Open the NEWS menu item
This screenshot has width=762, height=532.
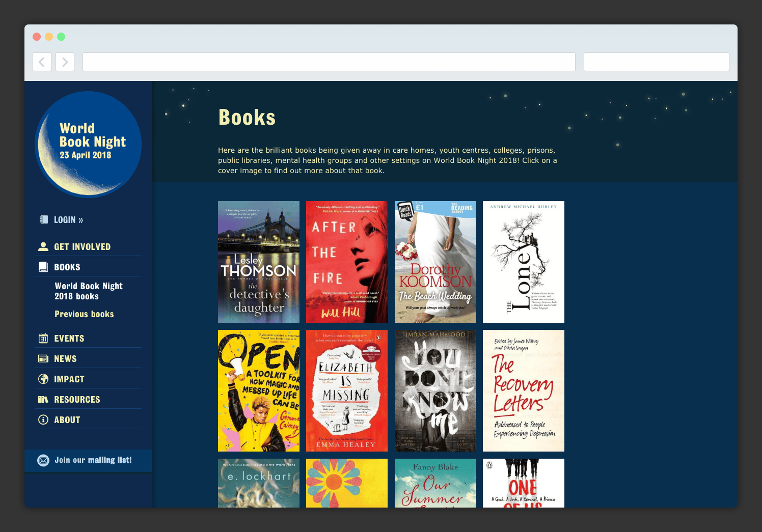pos(65,359)
